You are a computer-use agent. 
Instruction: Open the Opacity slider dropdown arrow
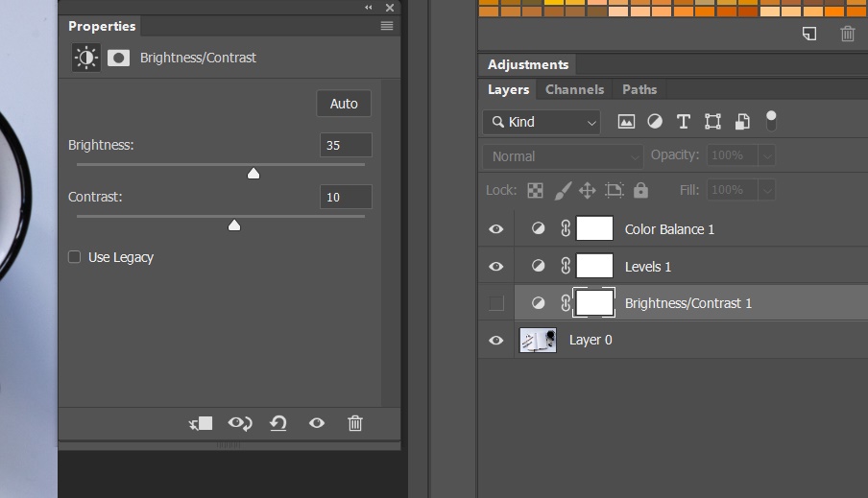pyautogui.click(x=766, y=155)
